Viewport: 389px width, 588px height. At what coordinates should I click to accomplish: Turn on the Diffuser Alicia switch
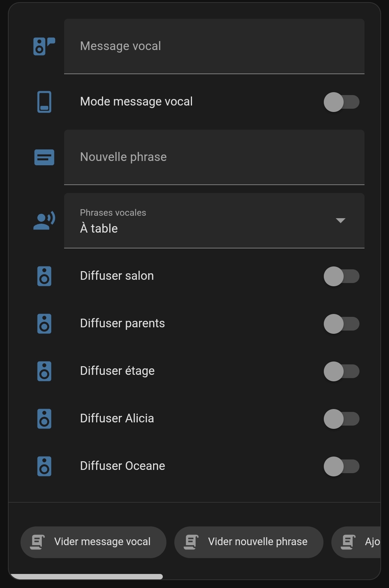point(341,419)
